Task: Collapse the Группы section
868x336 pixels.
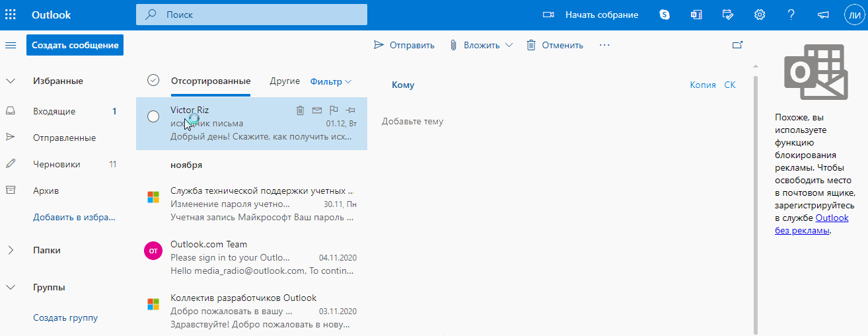Action: pos(11,287)
